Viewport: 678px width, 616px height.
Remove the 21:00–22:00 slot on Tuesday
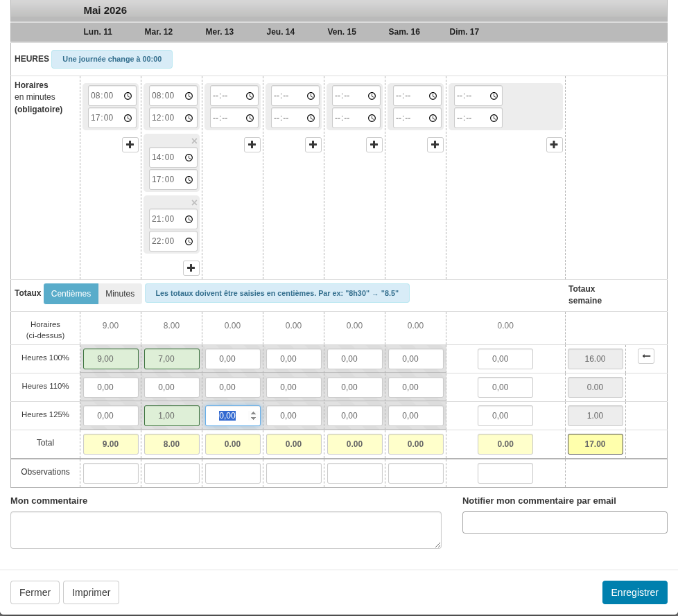(194, 202)
